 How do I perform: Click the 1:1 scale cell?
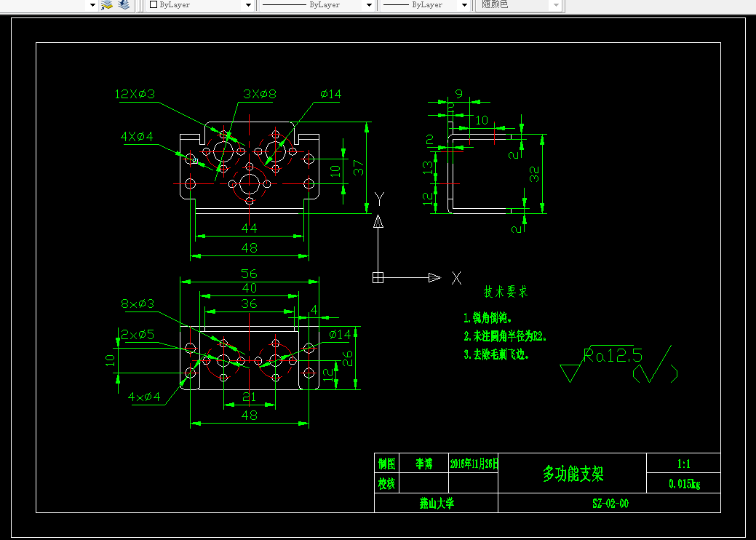tap(684, 464)
